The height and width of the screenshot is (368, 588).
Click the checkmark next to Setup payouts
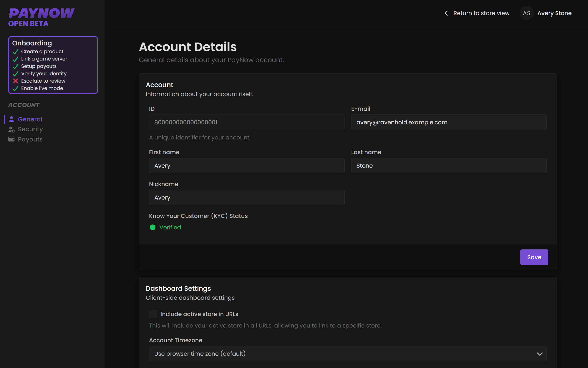(16, 66)
